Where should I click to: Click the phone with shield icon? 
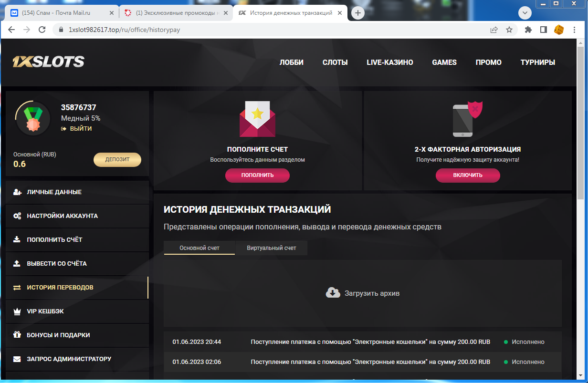pyautogui.click(x=468, y=119)
